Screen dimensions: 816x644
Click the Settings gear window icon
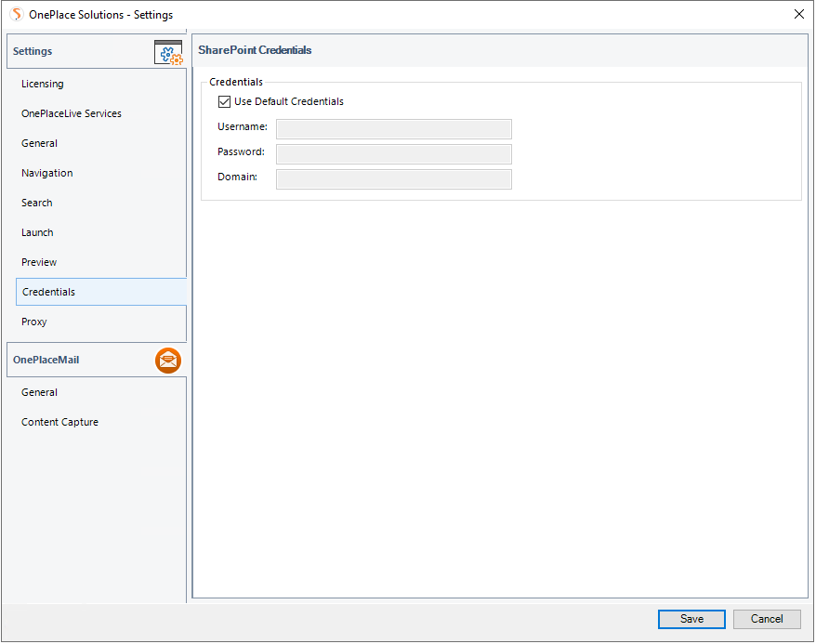[168, 52]
